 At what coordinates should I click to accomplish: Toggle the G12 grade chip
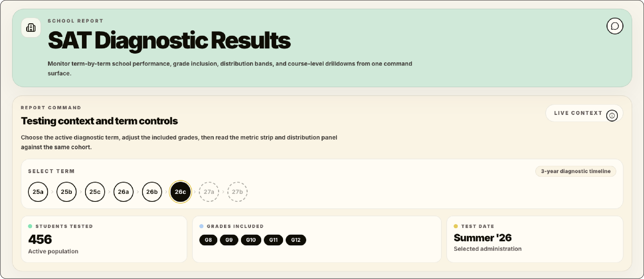[x=296, y=240]
